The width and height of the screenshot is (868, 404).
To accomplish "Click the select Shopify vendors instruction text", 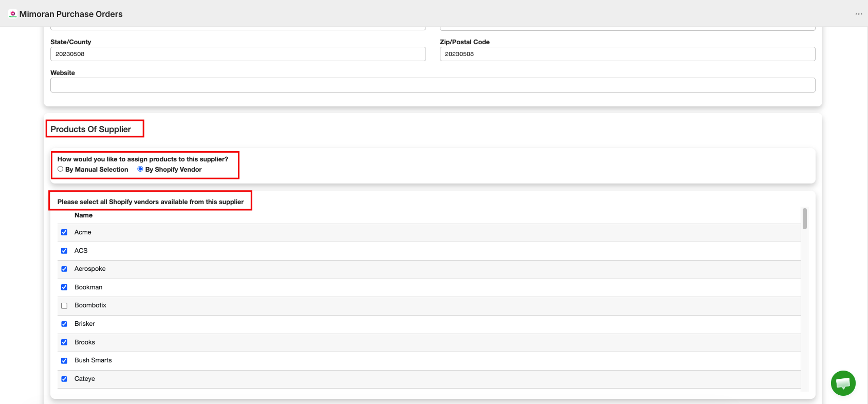I will click(x=151, y=202).
